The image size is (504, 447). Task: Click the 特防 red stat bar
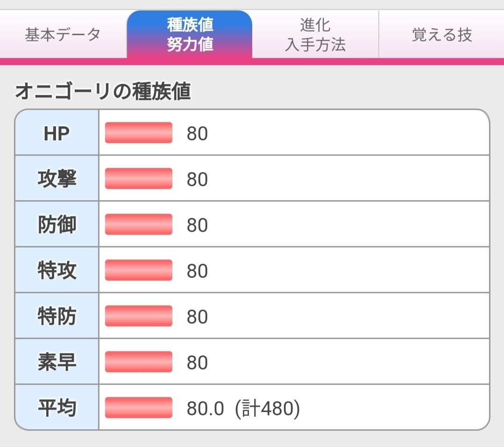[139, 316]
